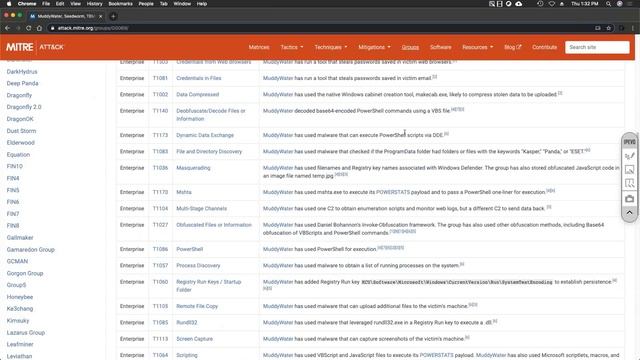Open the Data Compressed technique

pos(198,94)
